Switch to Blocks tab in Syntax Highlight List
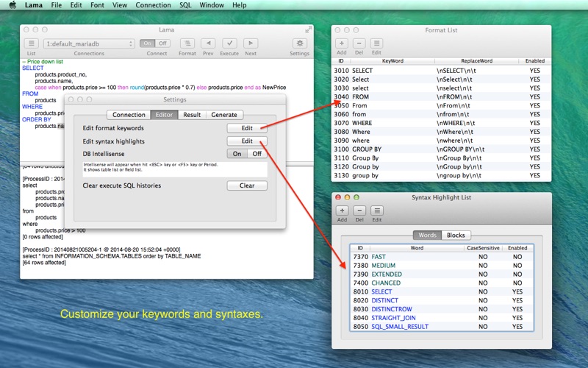 point(456,235)
